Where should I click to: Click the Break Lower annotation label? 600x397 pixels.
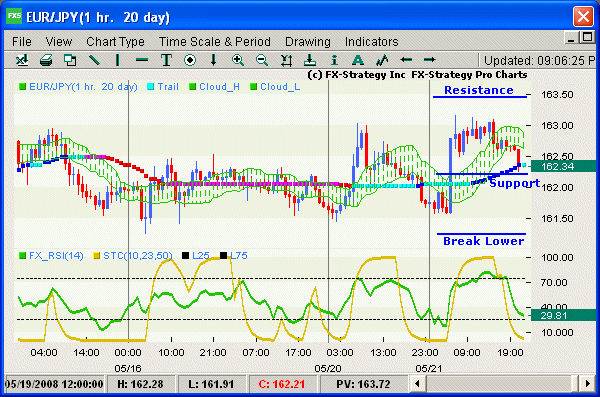coord(483,241)
